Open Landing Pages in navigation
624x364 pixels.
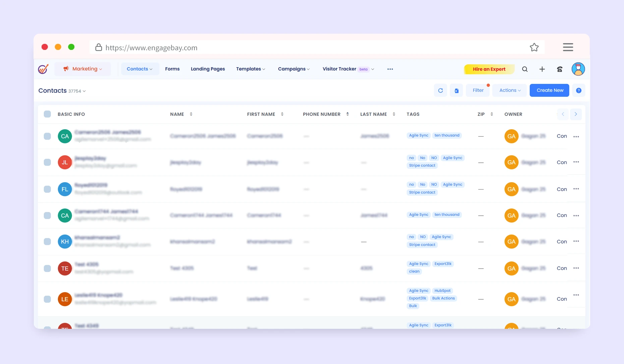[x=208, y=69]
